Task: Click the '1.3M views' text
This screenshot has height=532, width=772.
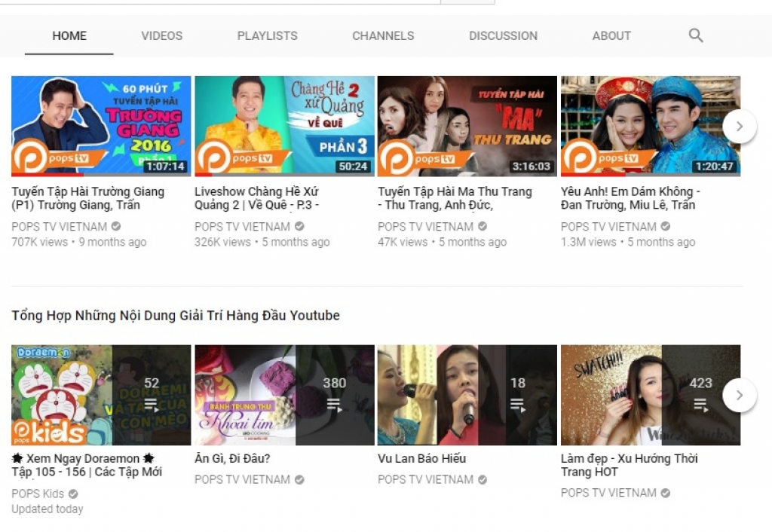Action: pos(589,242)
